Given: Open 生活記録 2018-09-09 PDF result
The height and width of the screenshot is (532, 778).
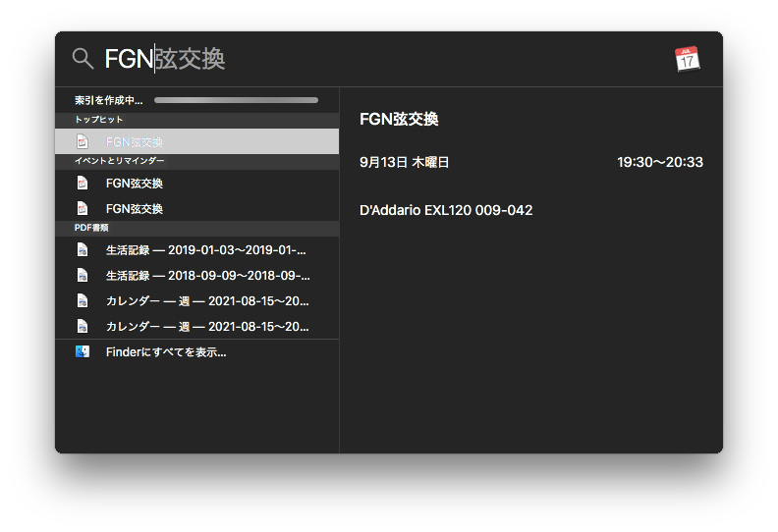Looking at the screenshot, I should [197, 275].
